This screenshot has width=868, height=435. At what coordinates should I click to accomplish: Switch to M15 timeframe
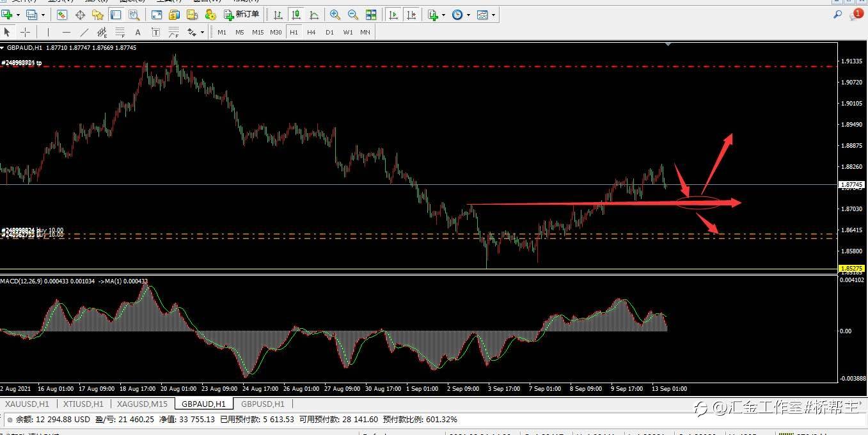(x=258, y=32)
